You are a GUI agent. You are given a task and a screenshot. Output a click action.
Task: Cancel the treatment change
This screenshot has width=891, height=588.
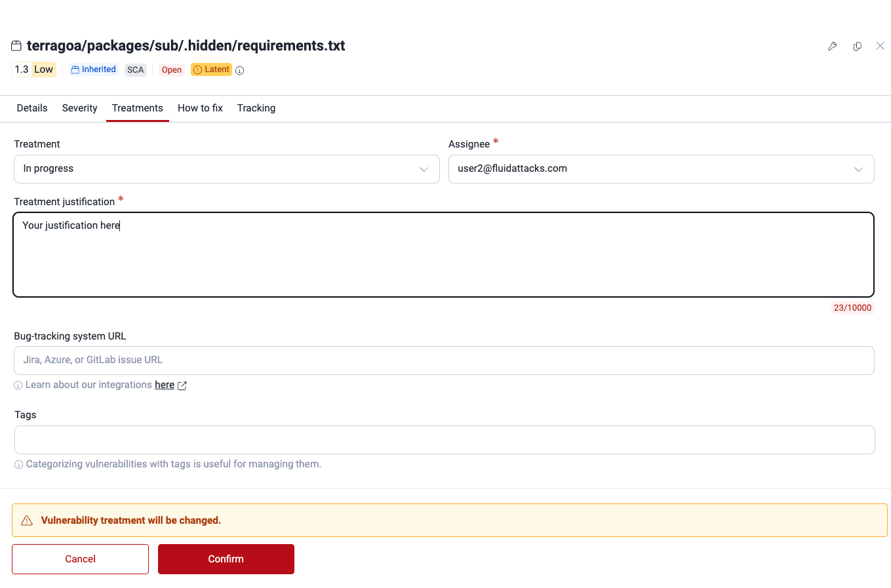pos(80,559)
